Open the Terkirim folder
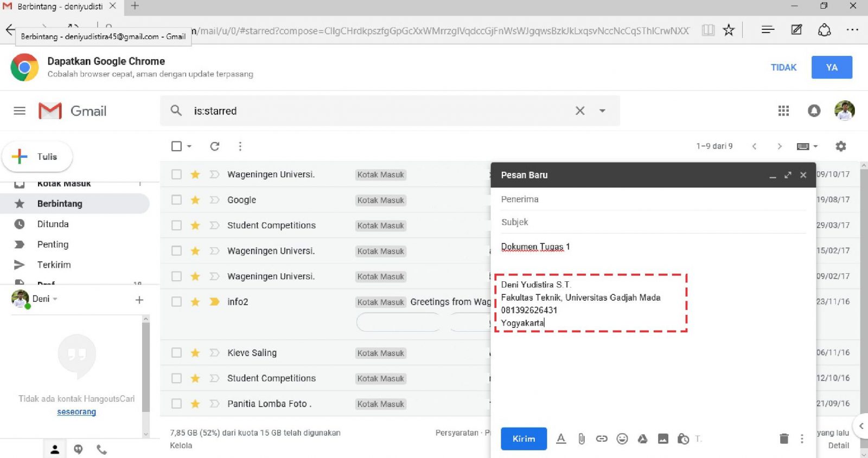The height and width of the screenshot is (458, 868). [x=54, y=265]
